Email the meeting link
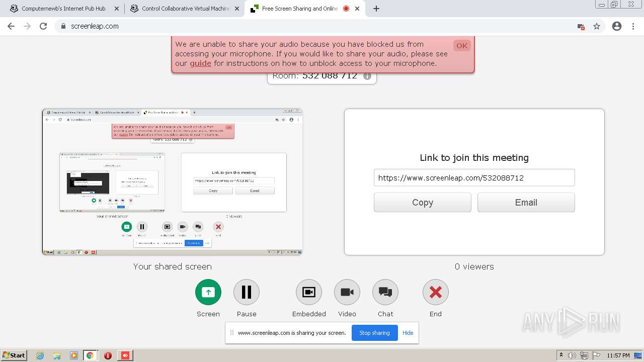This screenshot has width=644, height=362. coord(526,203)
